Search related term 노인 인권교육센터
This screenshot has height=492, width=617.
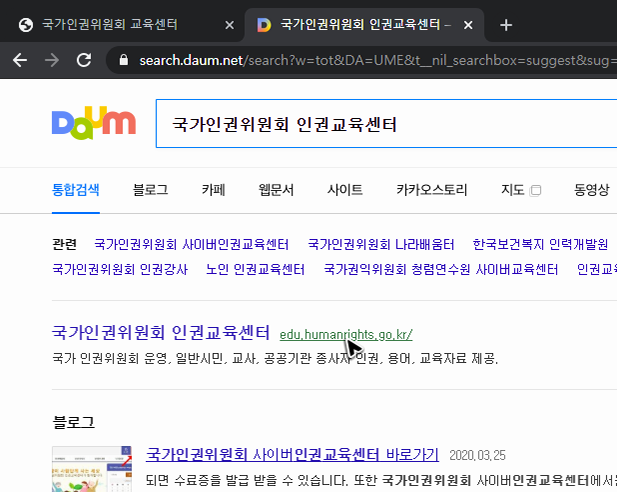pyautogui.click(x=255, y=270)
